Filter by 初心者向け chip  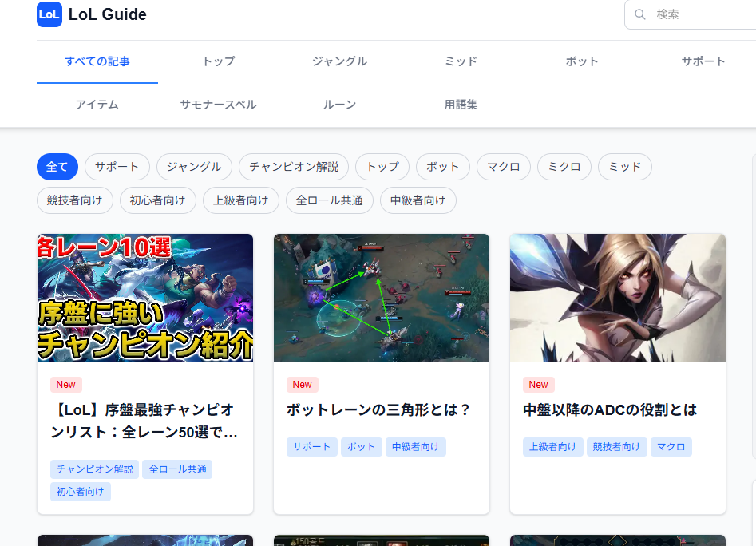[157, 200]
